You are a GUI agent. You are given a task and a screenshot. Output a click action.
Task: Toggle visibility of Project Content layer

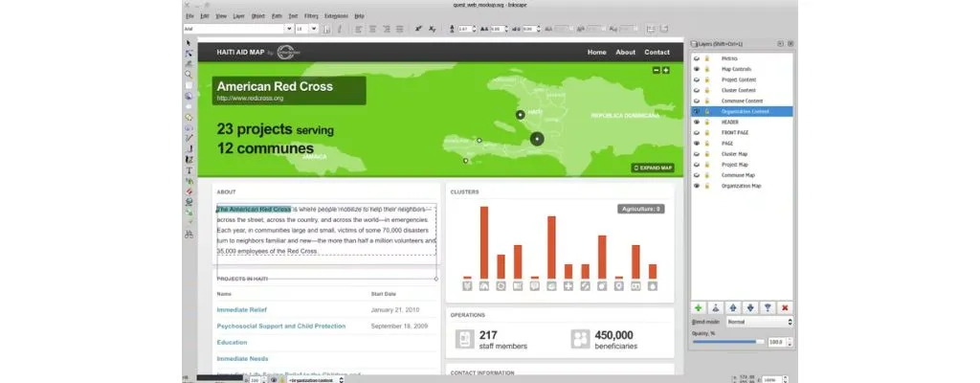[697, 79]
